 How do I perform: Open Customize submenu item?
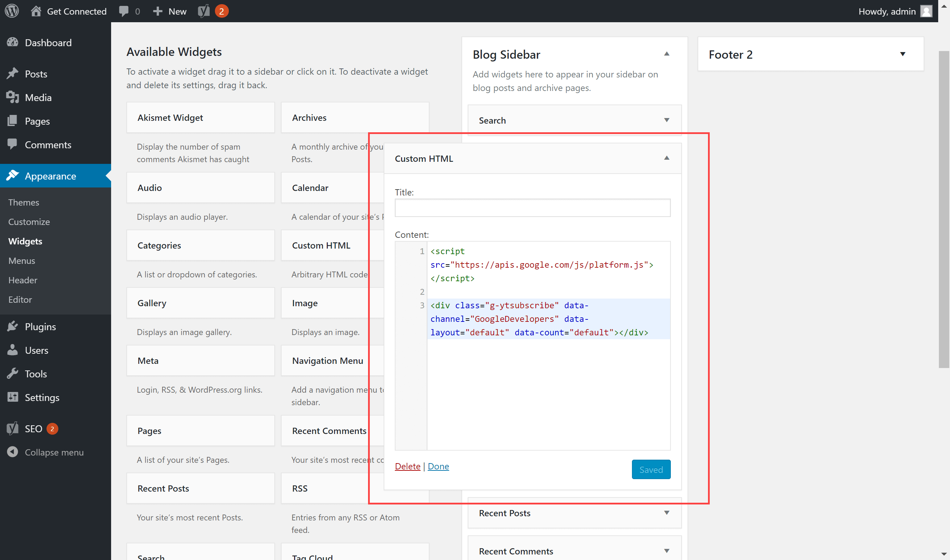point(29,222)
